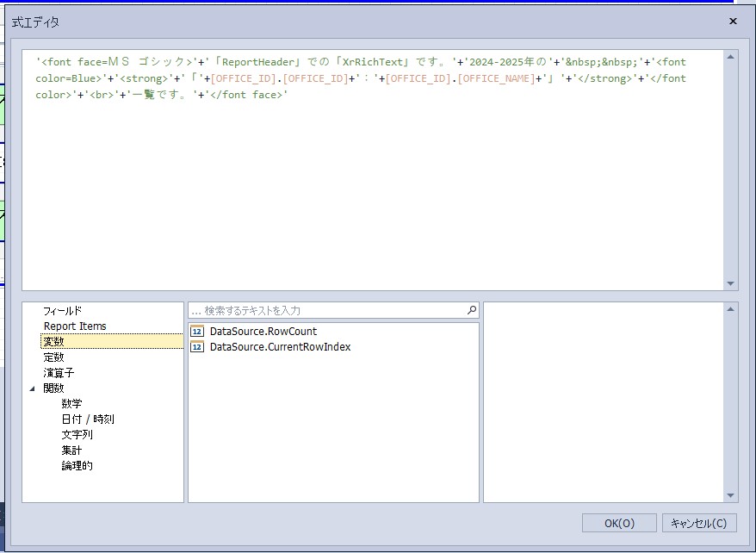
Task: Select the 変数 category
Action: [x=53, y=342]
